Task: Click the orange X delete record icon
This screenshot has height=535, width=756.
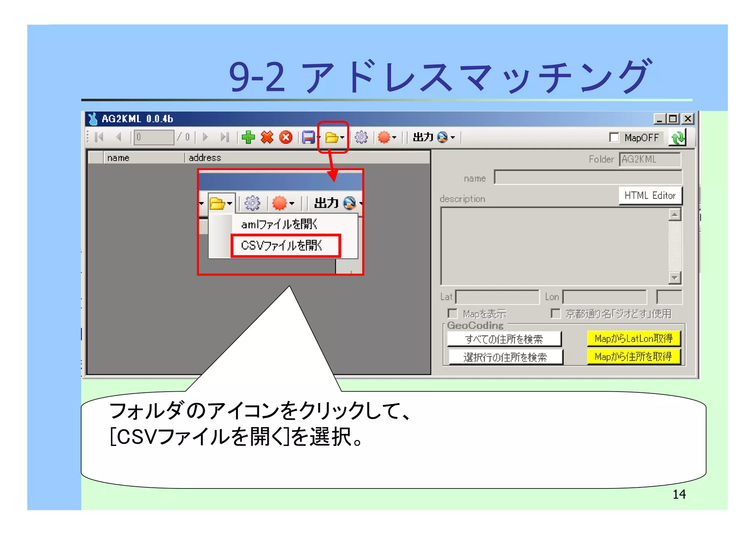Action: point(267,137)
